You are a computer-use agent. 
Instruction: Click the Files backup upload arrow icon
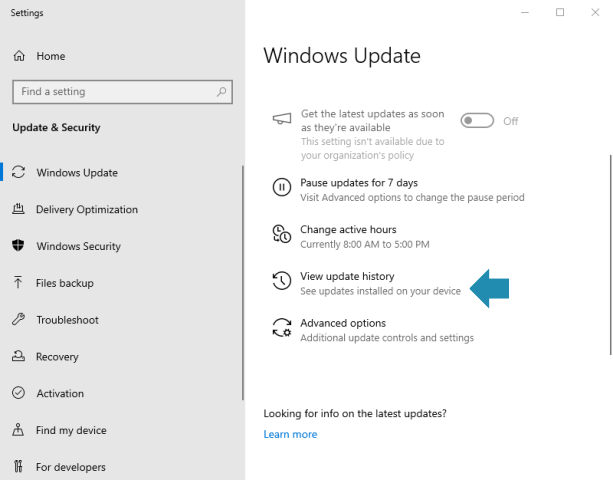coord(18,282)
